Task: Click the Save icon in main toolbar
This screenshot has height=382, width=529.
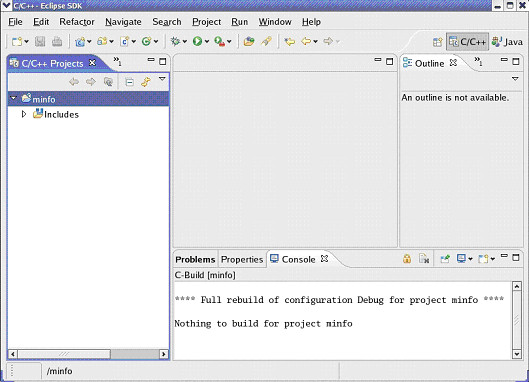Action: pyautogui.click(x=40, y=42)
